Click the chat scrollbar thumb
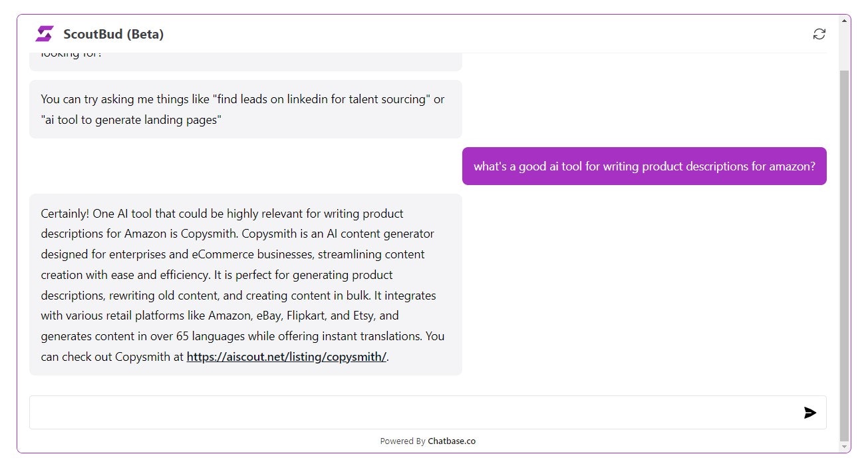 (x=844, y=253)
